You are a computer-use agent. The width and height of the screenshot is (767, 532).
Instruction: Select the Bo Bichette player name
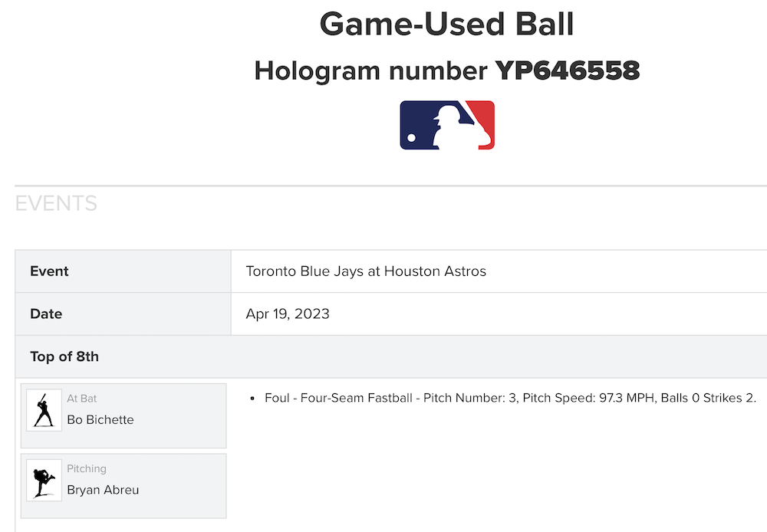coord(100,420)
